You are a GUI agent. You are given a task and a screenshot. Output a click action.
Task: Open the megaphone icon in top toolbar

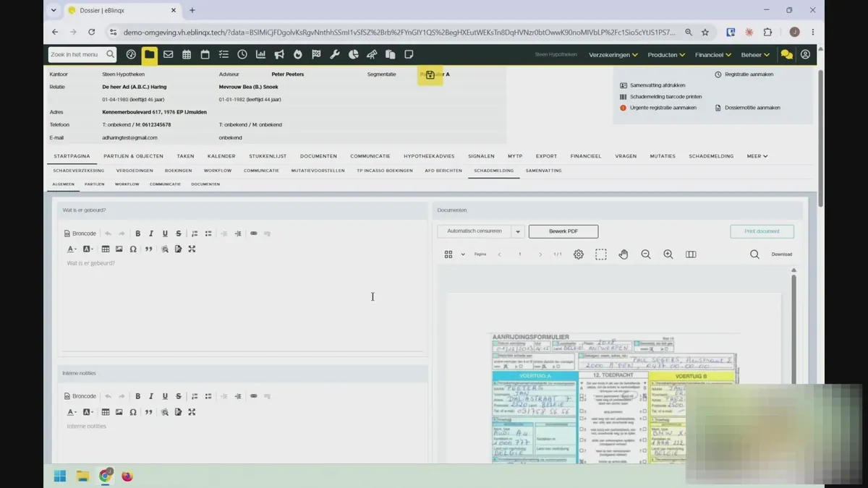[279, 54]
